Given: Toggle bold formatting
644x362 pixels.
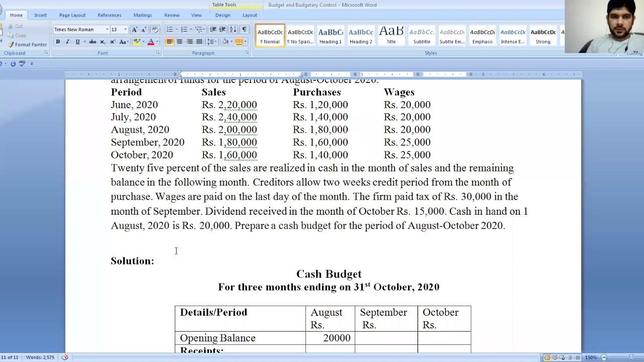Looking at the screenshot, I should [58, 42].
